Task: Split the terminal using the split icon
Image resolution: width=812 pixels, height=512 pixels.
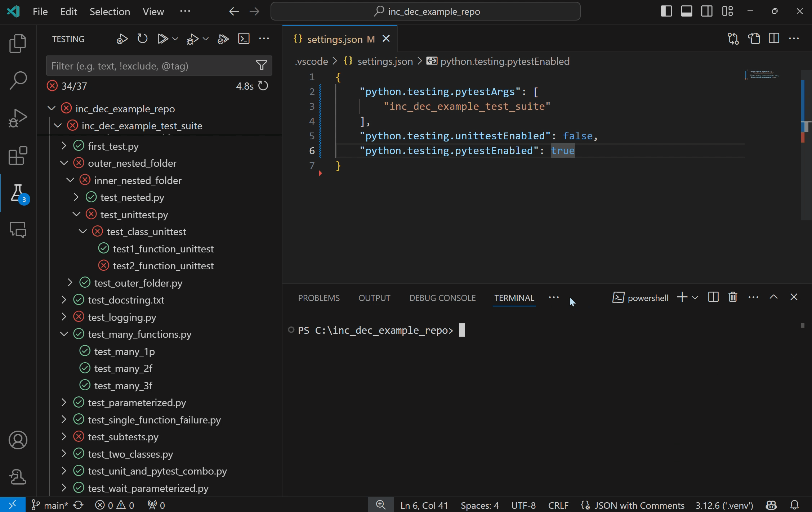Action: pos(713,297)
